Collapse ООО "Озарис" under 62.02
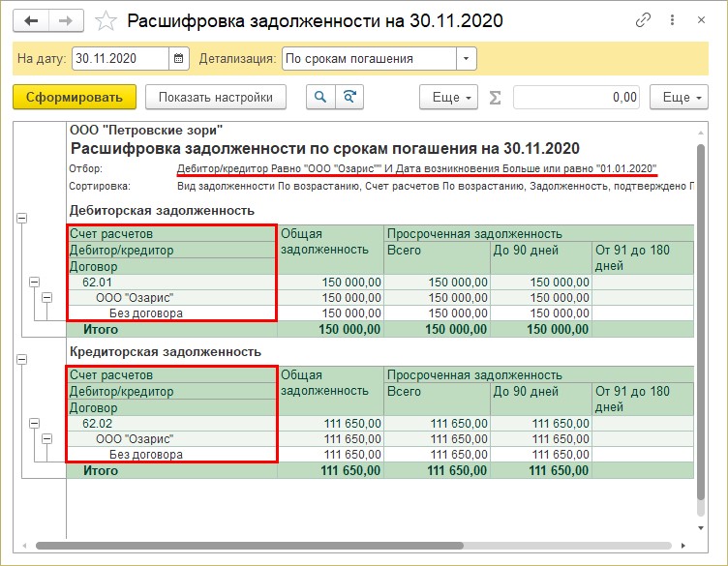Image resolution: width=728 pixels, height=566 pixels. (46, 439)
